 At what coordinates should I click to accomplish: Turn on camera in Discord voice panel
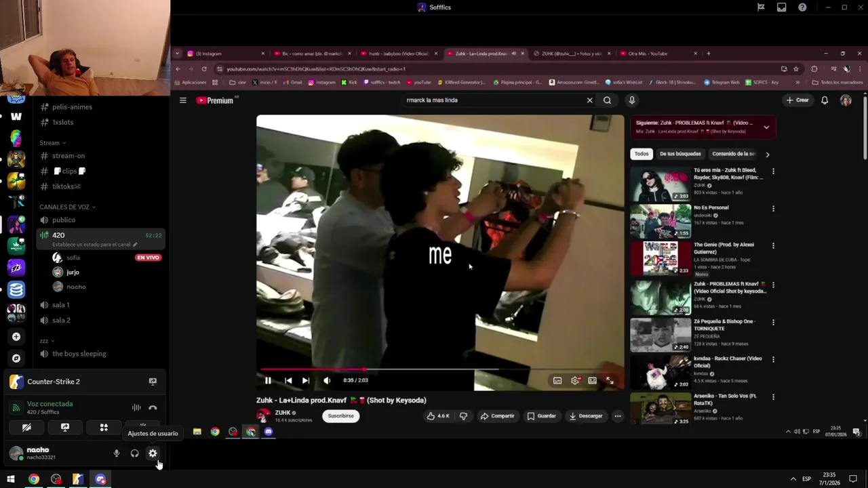(x=26, y=428)
